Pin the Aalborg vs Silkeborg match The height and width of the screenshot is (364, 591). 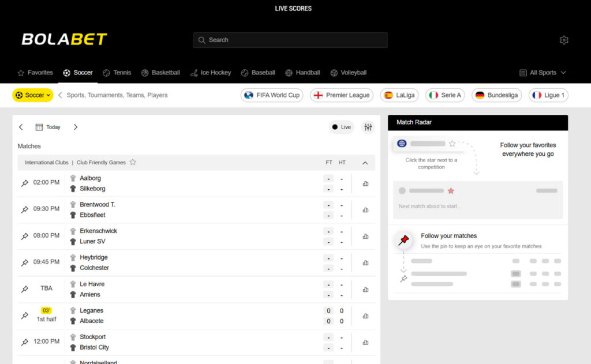coord(25,183)
